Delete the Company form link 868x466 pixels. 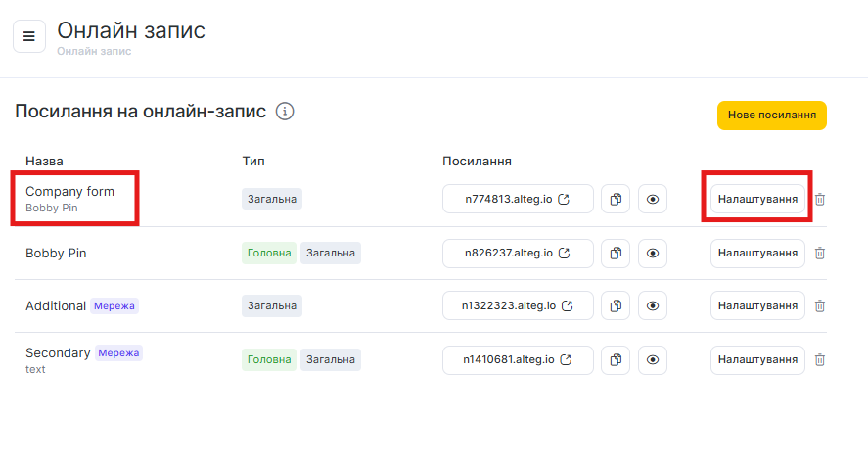(820, 200)
